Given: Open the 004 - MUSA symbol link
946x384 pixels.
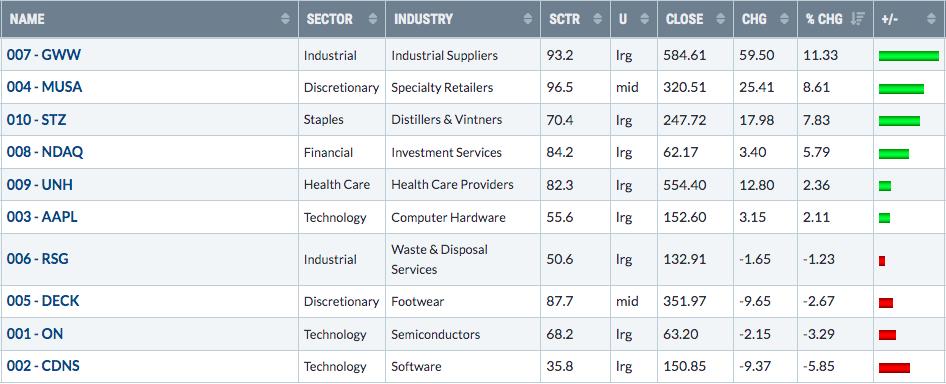Looking at the screenshot, I should 44,87.
